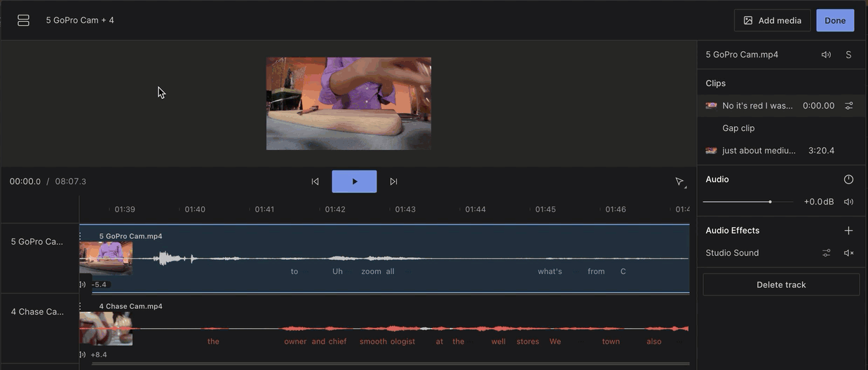868x370 pixels.
Task: Skip to next clip in playback controls
Action: click(393, 181)
